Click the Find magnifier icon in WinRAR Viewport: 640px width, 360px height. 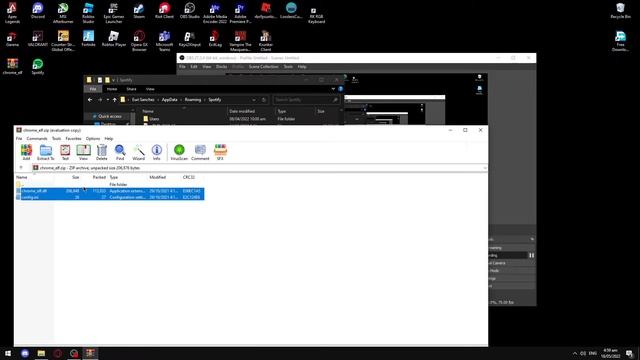120,152
